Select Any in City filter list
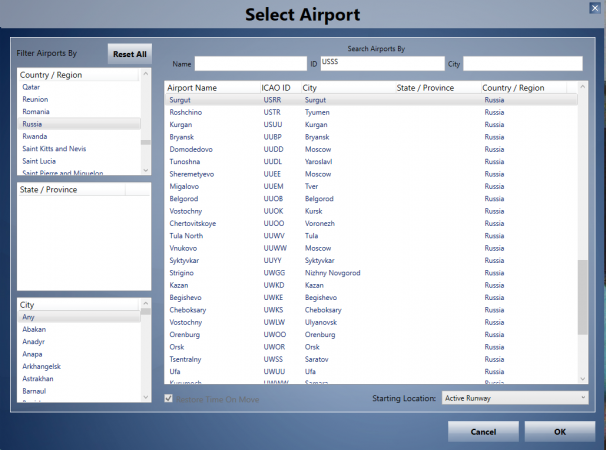Viewport: 606px width, 450px height. (79, 317)
